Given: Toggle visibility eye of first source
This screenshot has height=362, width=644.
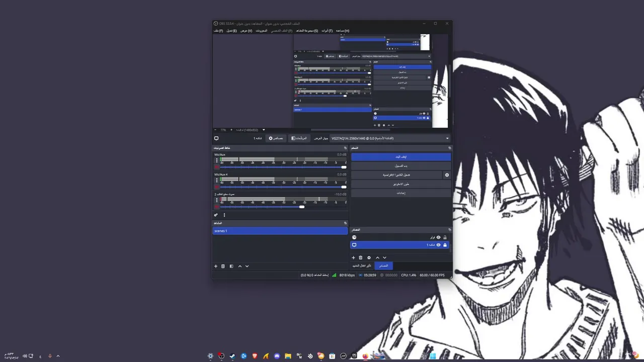Looking at the screenshot, I should click(438, 237).
